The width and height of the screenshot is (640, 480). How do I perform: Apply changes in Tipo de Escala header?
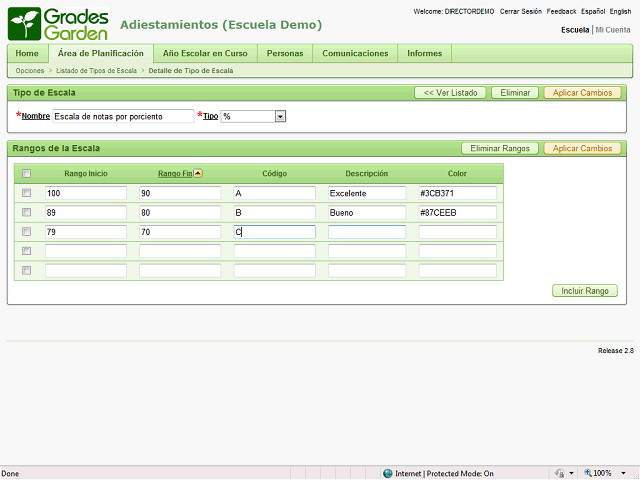tap(582, 93)
